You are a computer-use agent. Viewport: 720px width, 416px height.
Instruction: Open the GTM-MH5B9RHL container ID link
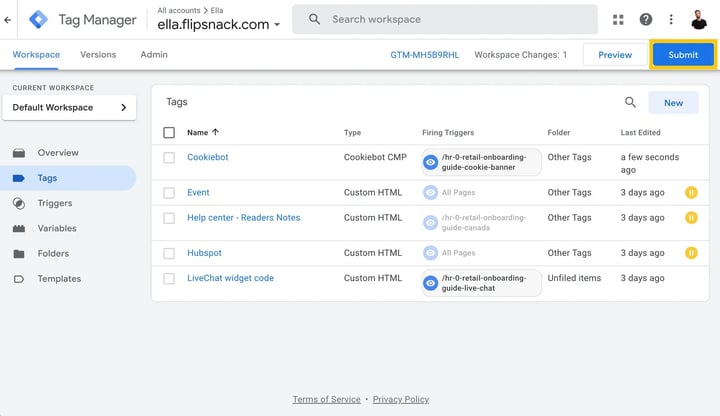(425, 55)
